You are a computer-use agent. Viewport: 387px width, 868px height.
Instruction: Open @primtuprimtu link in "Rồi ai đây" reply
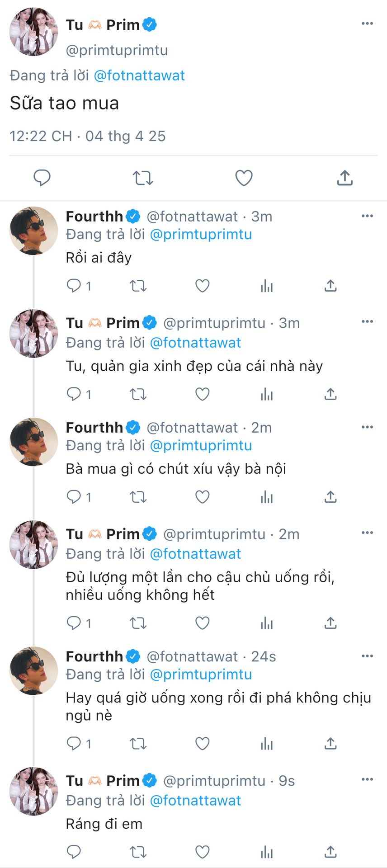201,235
